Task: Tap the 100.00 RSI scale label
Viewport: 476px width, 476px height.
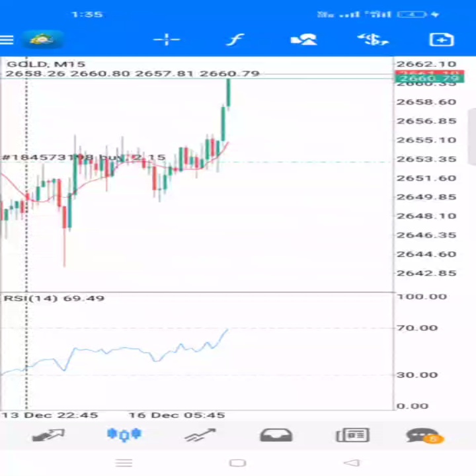Action: pyautogui.click(x=422, y=297)
